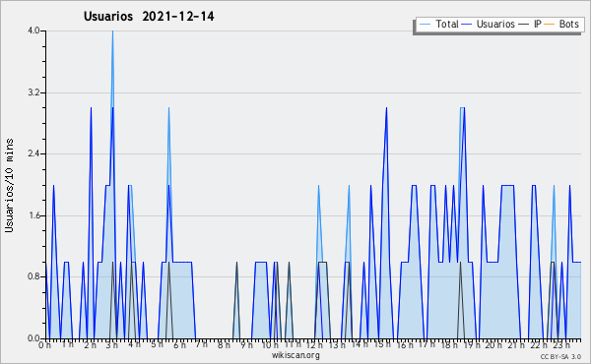591x364 pixels.
Task: Click the dark blue Usuarios legend line
Action: (467, 25)
